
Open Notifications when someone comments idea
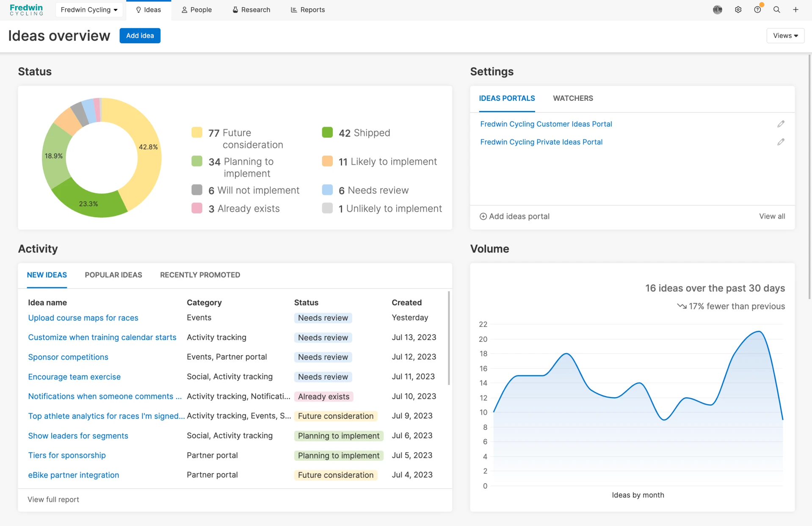[x=105, y=396]
